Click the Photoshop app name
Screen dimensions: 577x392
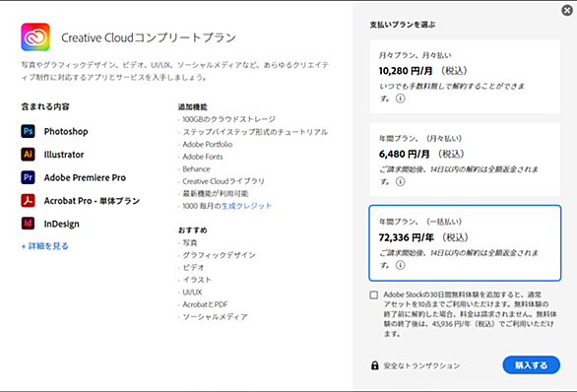click(x=66, y=131)
